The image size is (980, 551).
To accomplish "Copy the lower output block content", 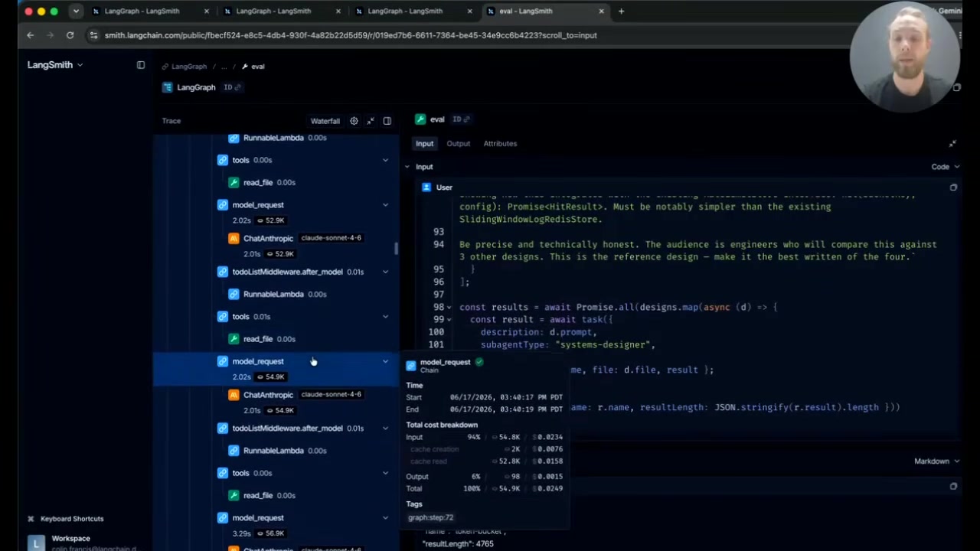I will (x=953, y=486).
